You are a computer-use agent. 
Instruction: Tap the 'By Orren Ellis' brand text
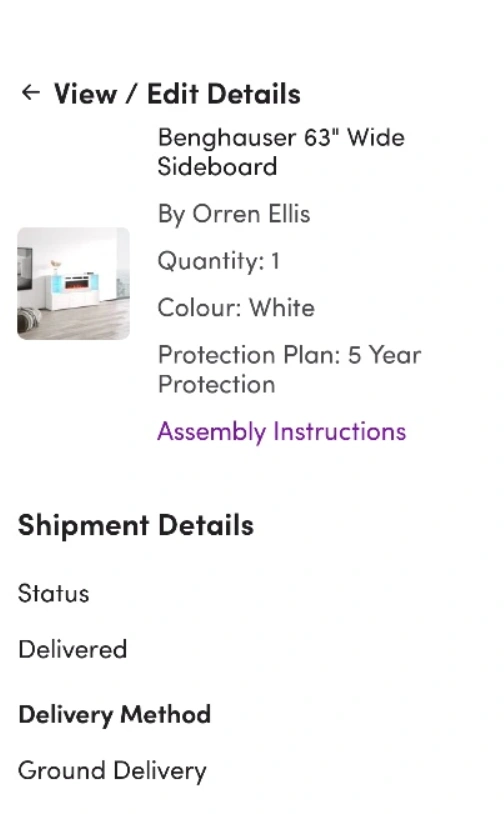(234, 214)
